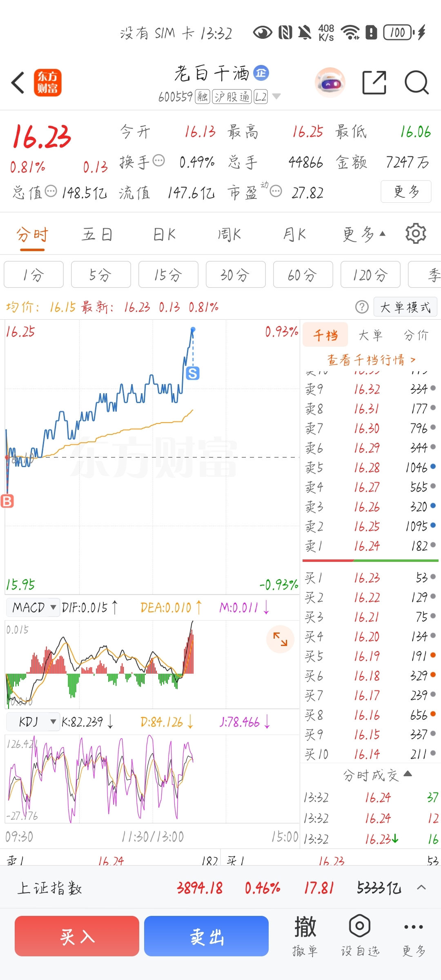Open the AI robot assistant avatar
This screenshot has height=980, width=441.
point(330,82)
